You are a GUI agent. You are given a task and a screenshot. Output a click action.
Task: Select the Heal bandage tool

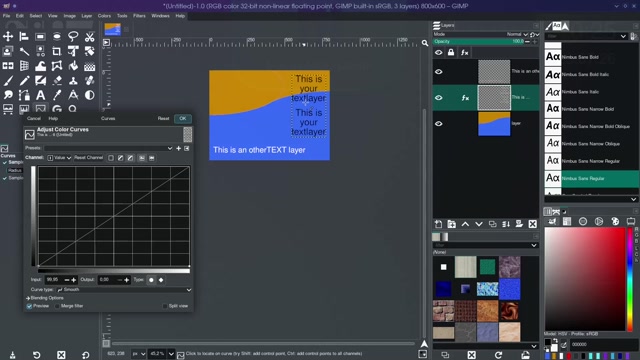(89, 80)
